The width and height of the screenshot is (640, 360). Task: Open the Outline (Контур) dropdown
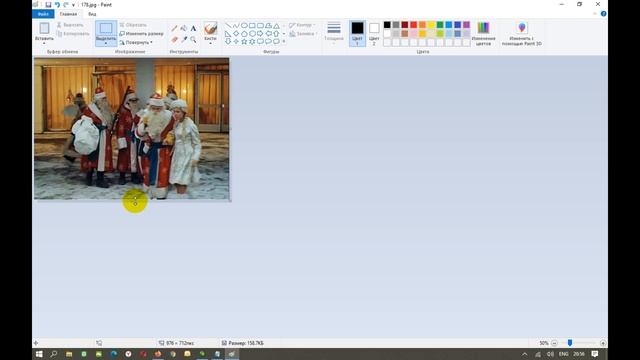coord(302,25)
